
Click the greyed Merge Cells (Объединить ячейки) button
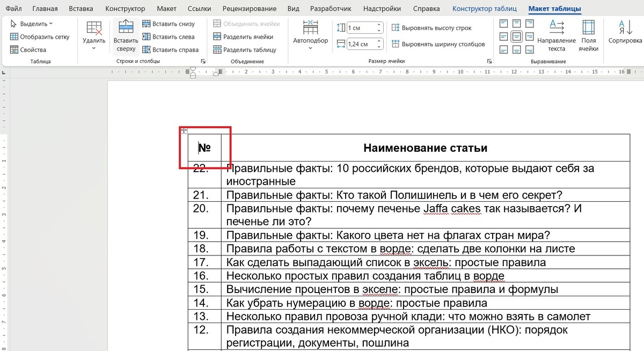247,24
